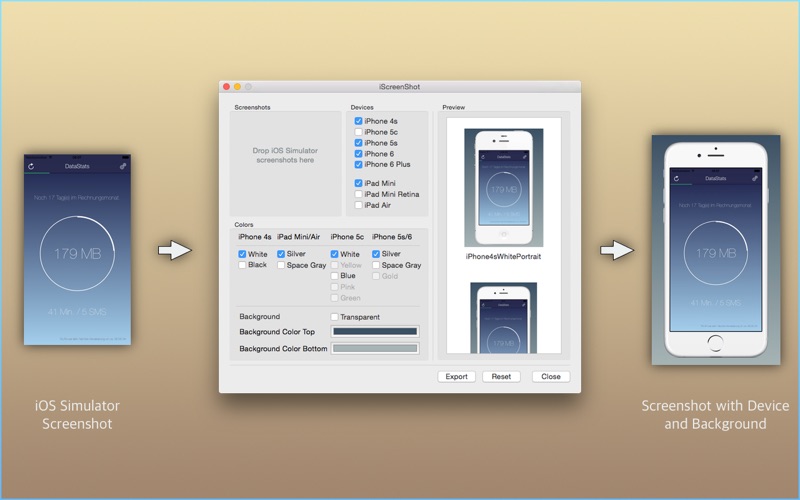Click the Export button
Screen dimensions: 800x500
click(x=456, y=377)
